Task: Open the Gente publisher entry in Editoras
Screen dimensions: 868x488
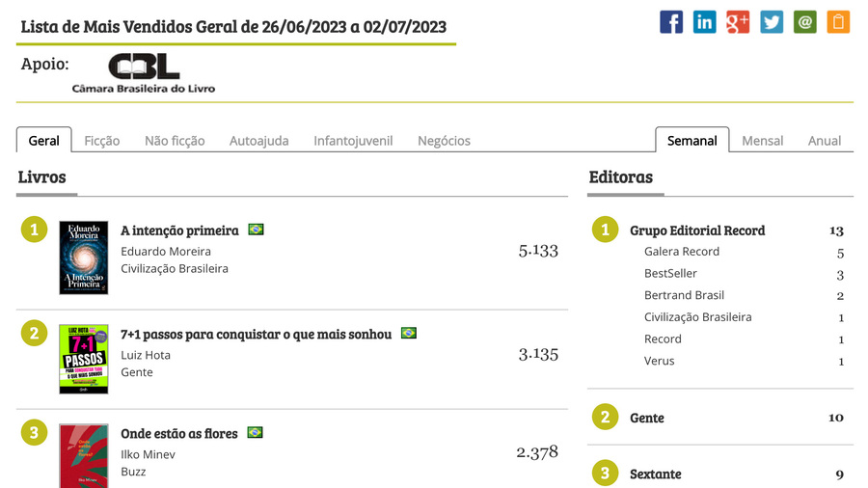Action: [x=646, y=418]
